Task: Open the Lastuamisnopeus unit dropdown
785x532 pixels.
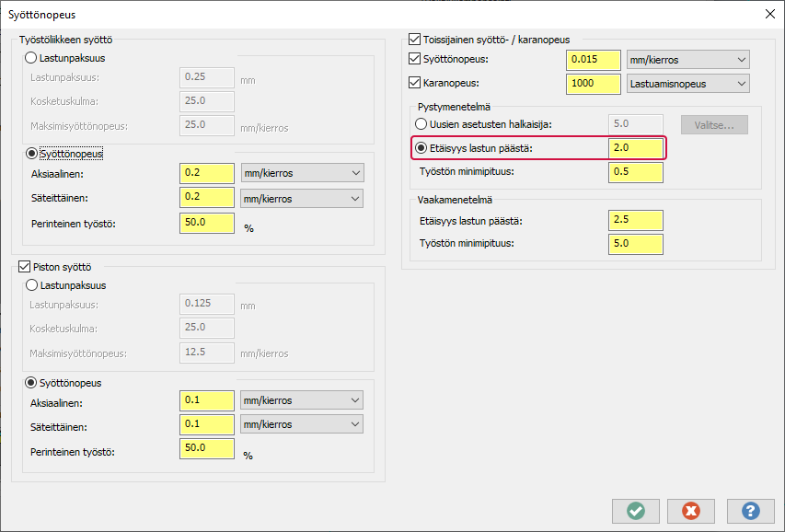Action: [687, 83]
